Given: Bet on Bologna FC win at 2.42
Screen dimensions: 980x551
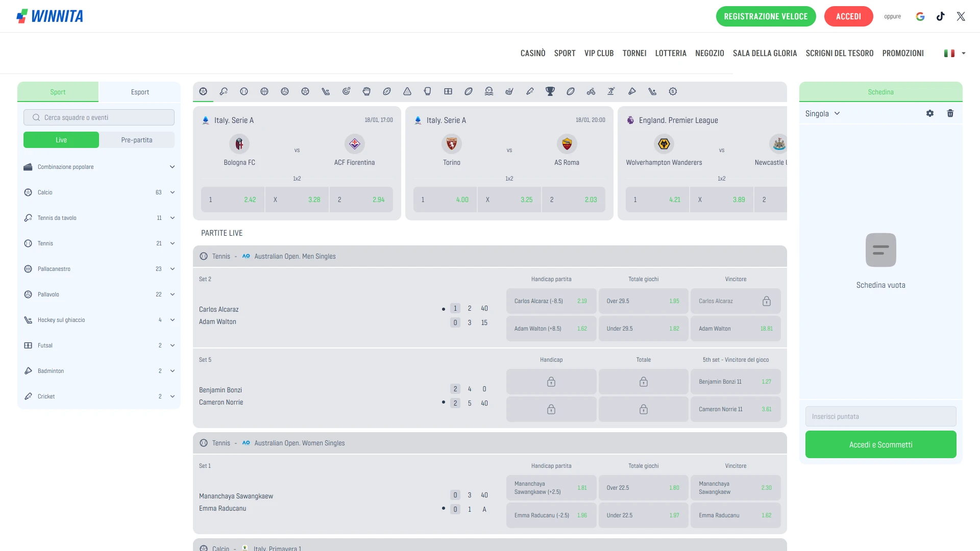Looking at the screenshot, I should [233, 199].
